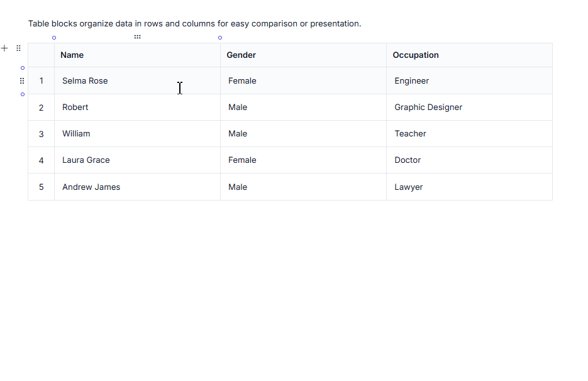This screenshot has width=588, height=381.
Task: Click insert-row circle below row 1
Action: click(x=23, y=94)
